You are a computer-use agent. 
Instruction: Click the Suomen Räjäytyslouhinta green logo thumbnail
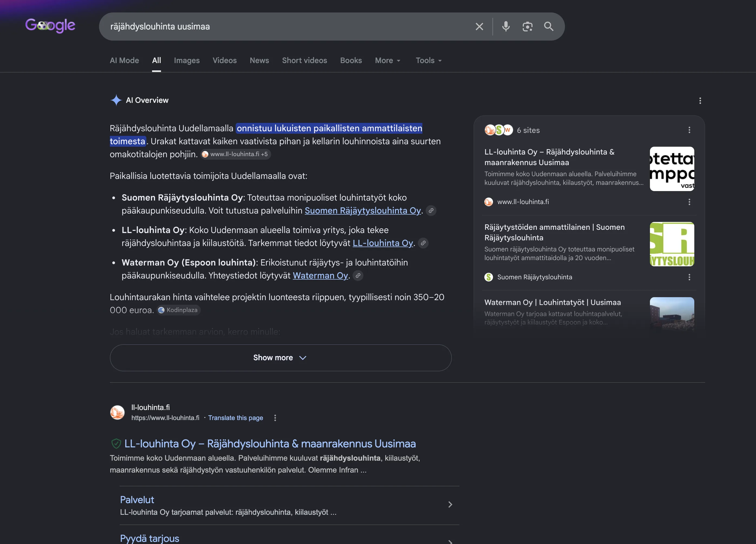click(x=672, y=244)
